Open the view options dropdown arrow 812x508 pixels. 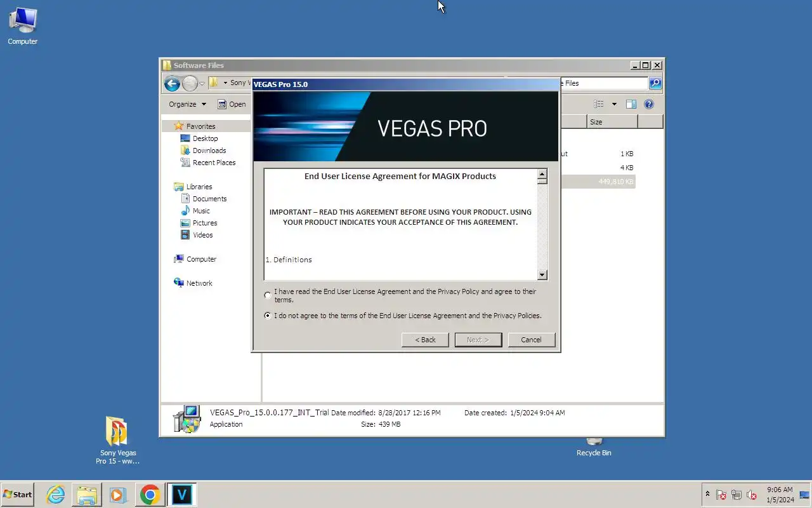point(614,104)
